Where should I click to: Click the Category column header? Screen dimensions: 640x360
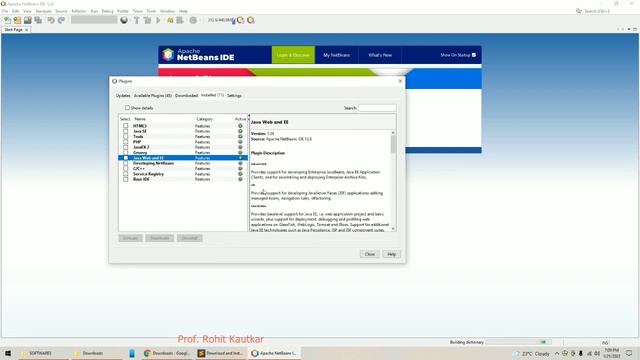click(x=204, y=119)
